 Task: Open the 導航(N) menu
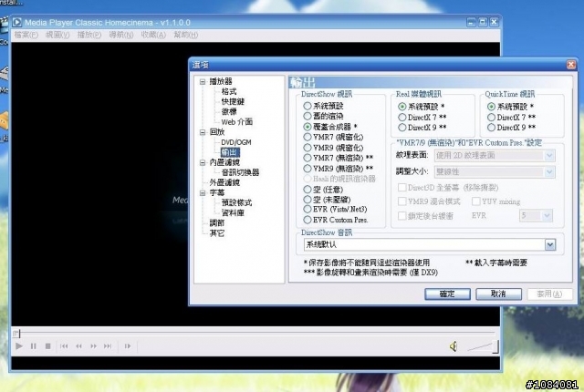click(x=121, y=35)
